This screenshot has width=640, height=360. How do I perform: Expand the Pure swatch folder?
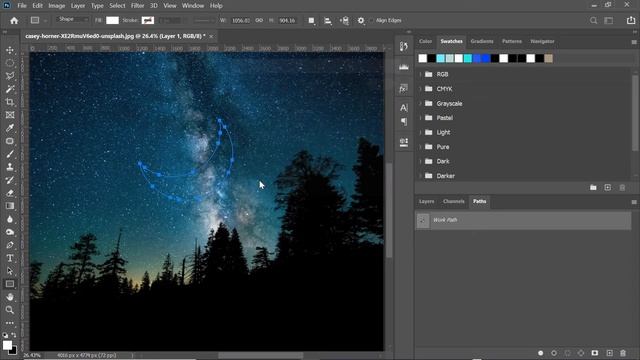pyautogui.click(x=420, y=147)
